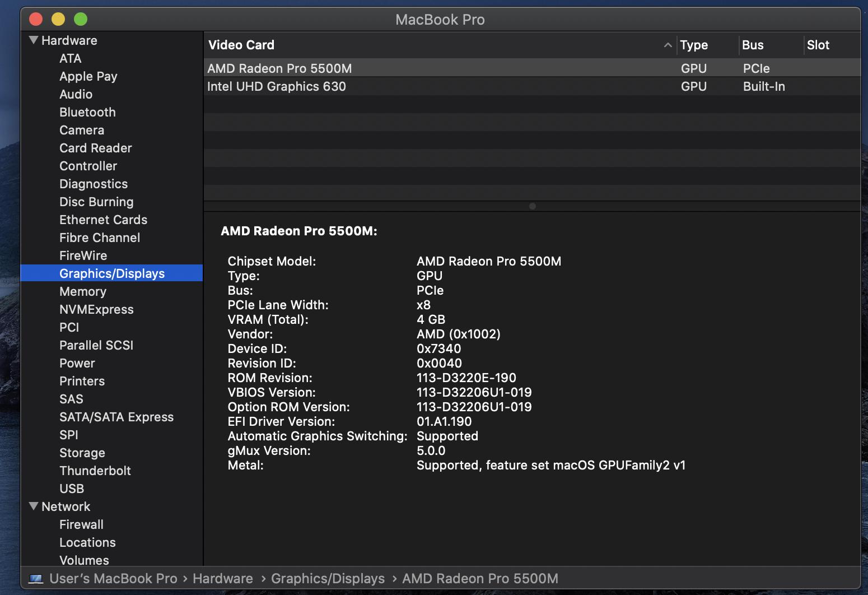Show USB device information
Image resolution: width=868 pixels, height=595 pixels.
(x=72, y=489)
